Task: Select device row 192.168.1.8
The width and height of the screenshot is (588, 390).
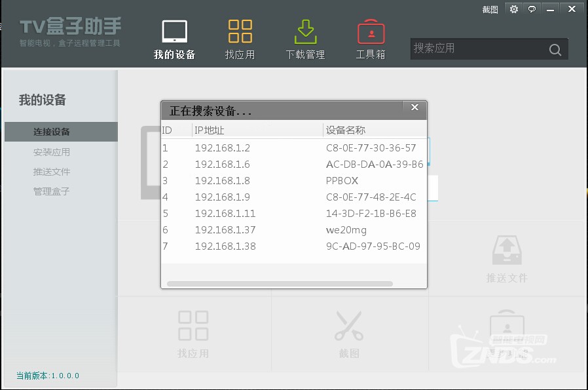Action: [293, 180]
